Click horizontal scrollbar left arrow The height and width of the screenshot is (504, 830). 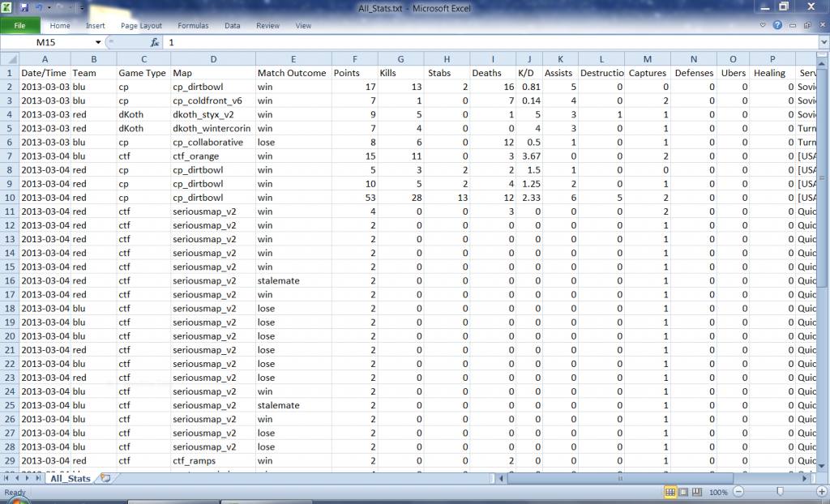502,478
